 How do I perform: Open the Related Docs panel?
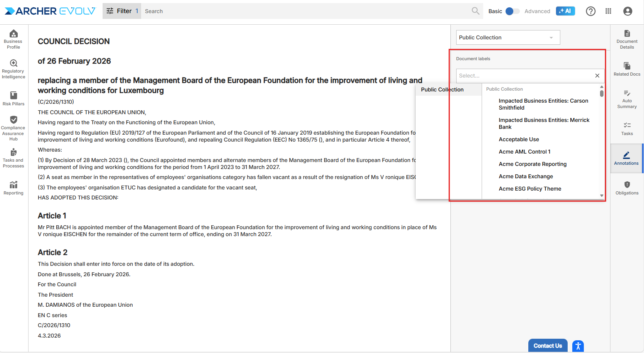pyautogui.click(x=627, y=69)
